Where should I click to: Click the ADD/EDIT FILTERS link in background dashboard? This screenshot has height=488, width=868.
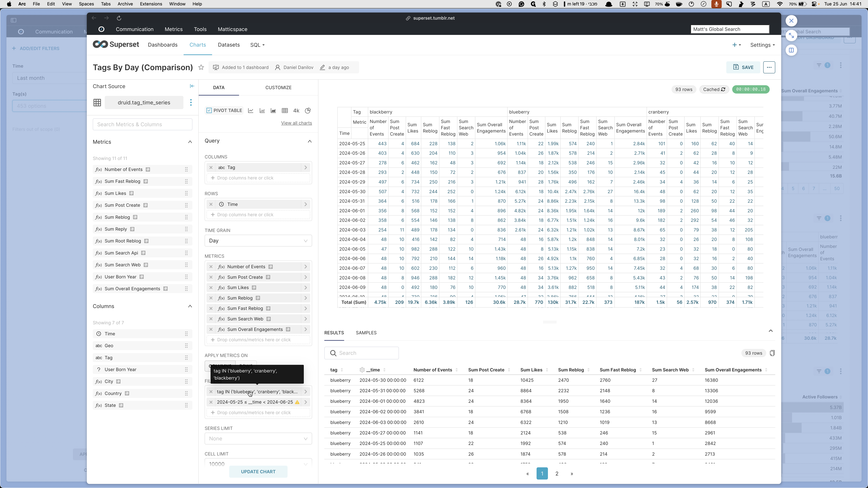coord(36,48)
